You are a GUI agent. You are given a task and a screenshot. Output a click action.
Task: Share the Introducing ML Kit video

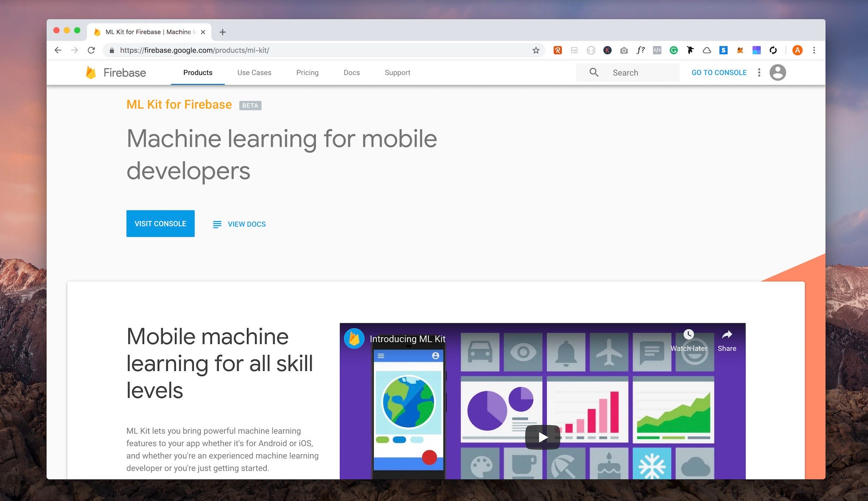point(727,335)
